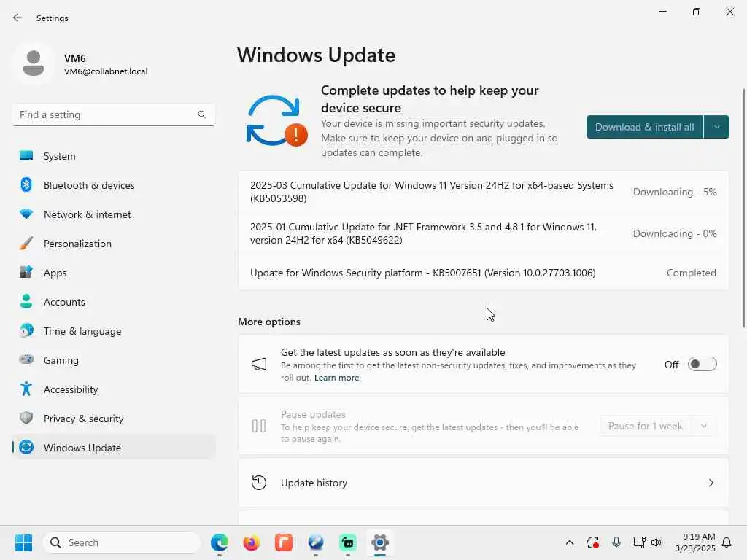The height and width of the screenshot is (560, 747).
Task: Click the vertical scrollbar on right edge
Action: tap(744, 208)
